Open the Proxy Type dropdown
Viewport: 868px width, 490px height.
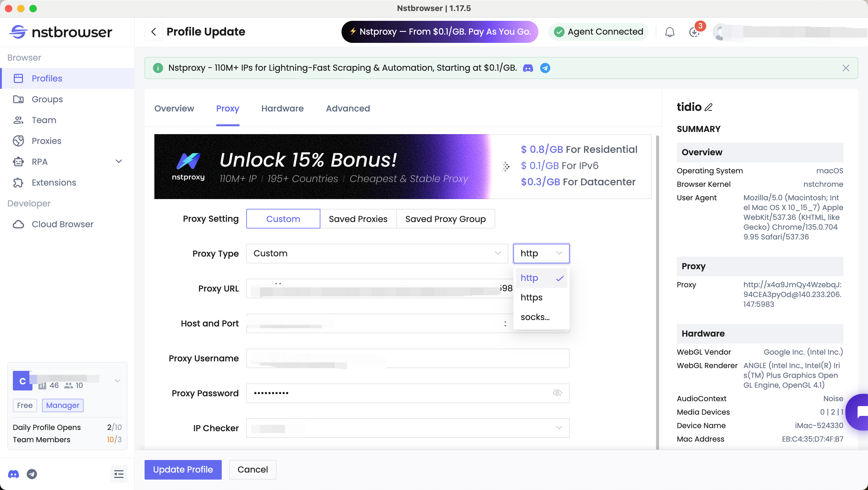coord(377,254)
